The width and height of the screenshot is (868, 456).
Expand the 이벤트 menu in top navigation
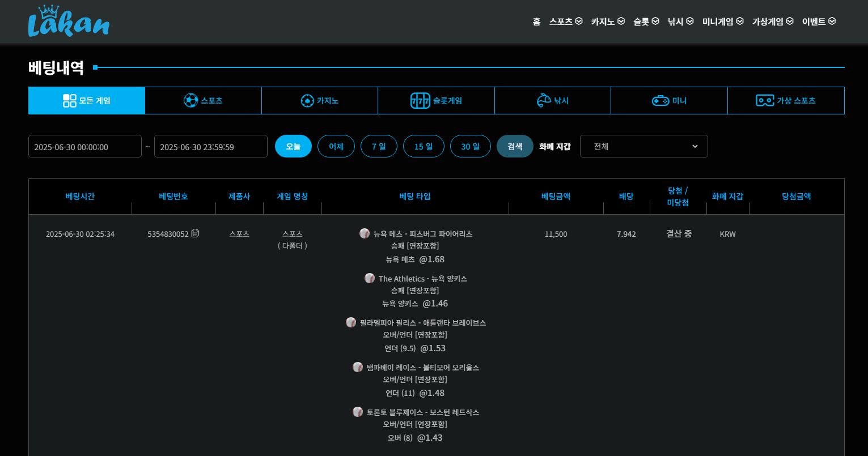[x=818, y=22]
